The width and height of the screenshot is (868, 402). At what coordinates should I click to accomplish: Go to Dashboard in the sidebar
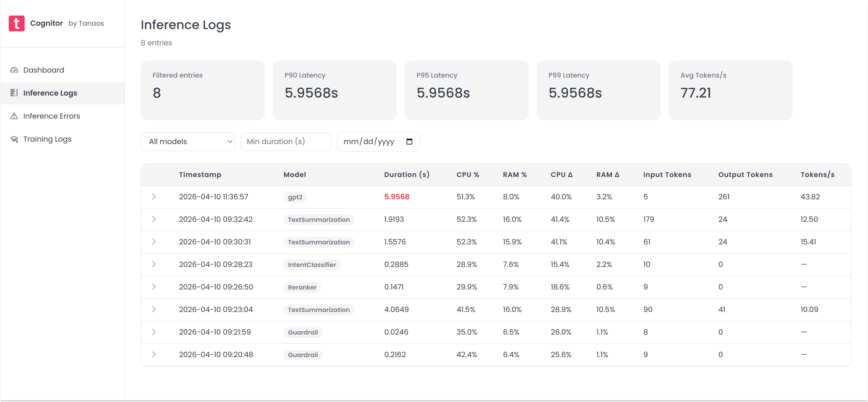pyautogui.click(x=44, y=70)
